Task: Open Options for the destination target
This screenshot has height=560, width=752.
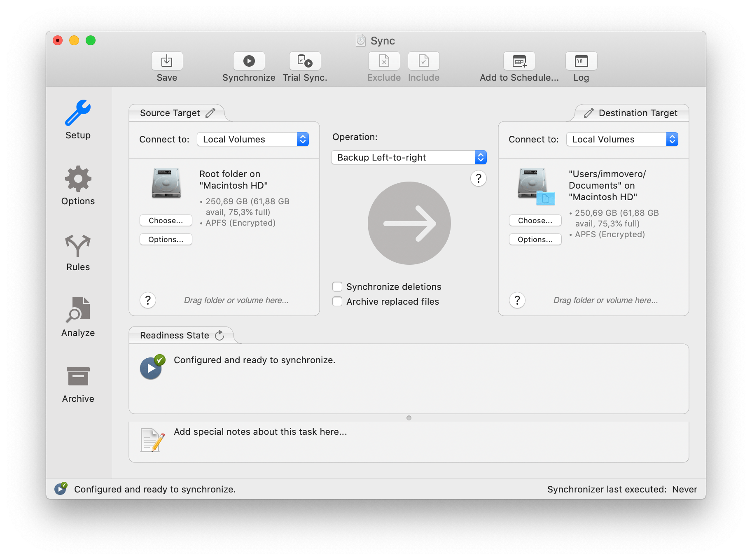Action: [x=535, y=239]
